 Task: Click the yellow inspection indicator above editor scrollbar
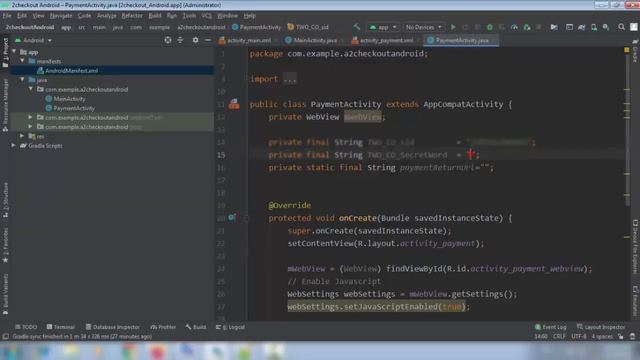(x=627, y=50)
